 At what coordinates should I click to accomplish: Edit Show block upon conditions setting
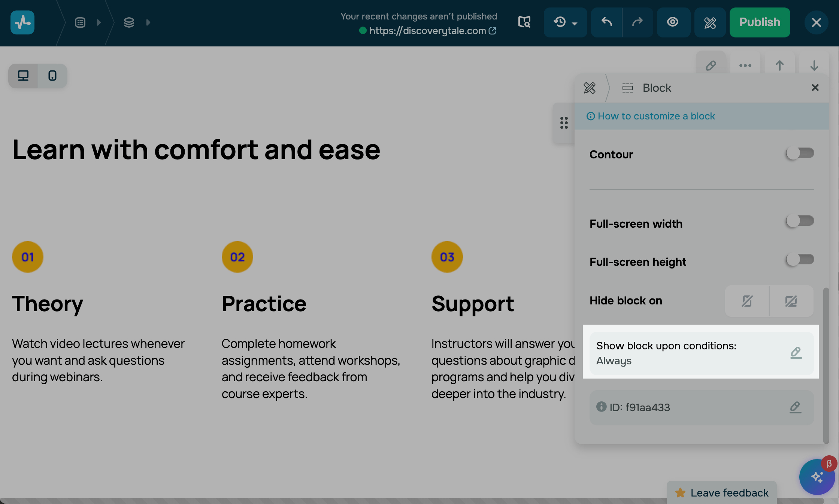(796, 353)
